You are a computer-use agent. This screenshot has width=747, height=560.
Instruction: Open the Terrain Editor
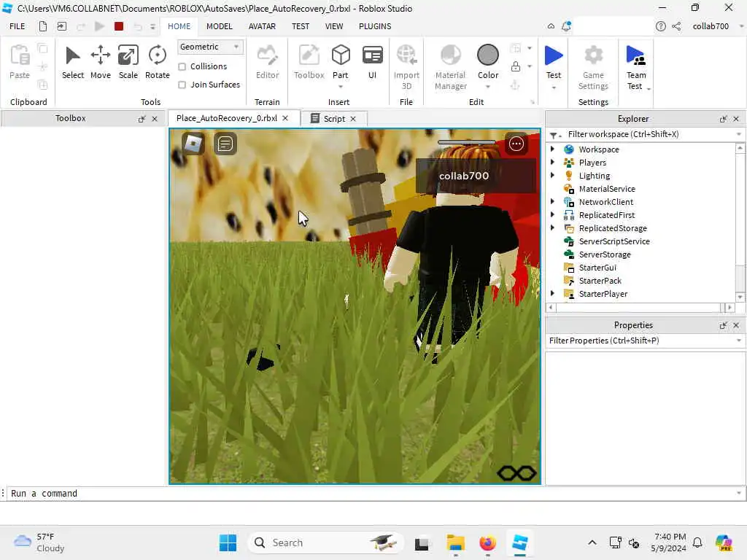point(267,62)
